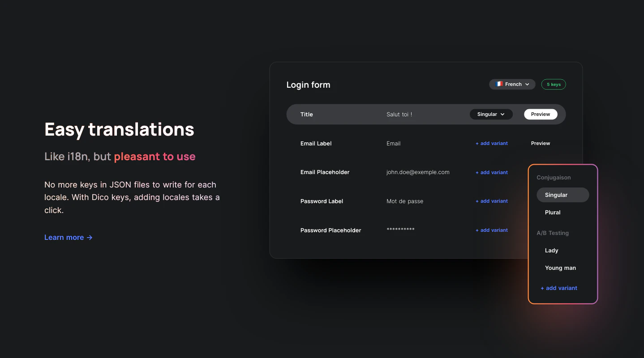Screen dimensions: 644x358
Task: Select the Lady A/B Testing variant
Action: click(551, 251)
